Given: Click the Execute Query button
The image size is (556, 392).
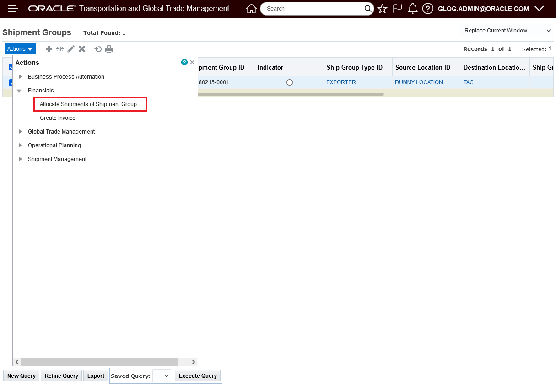Looking at the screenshot, I should point(198,376).
